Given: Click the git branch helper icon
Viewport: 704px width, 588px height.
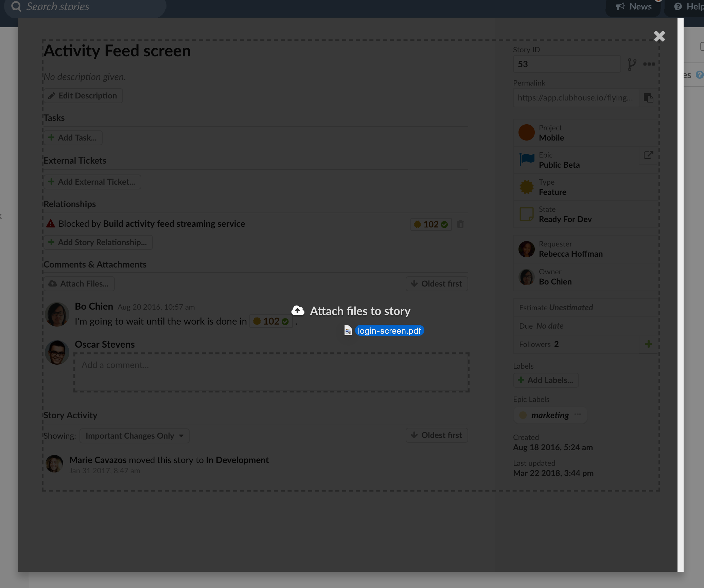Looking at the screenshot, I should coord(632,64).
